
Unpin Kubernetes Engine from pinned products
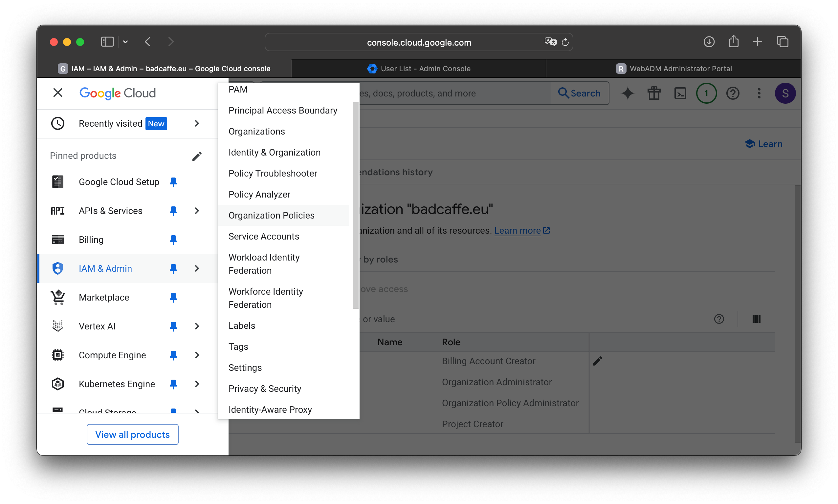click(173, 384)
